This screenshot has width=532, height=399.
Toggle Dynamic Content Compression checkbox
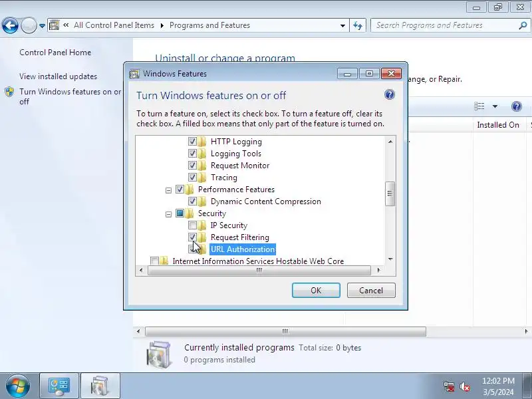click(x=192, y=201)
